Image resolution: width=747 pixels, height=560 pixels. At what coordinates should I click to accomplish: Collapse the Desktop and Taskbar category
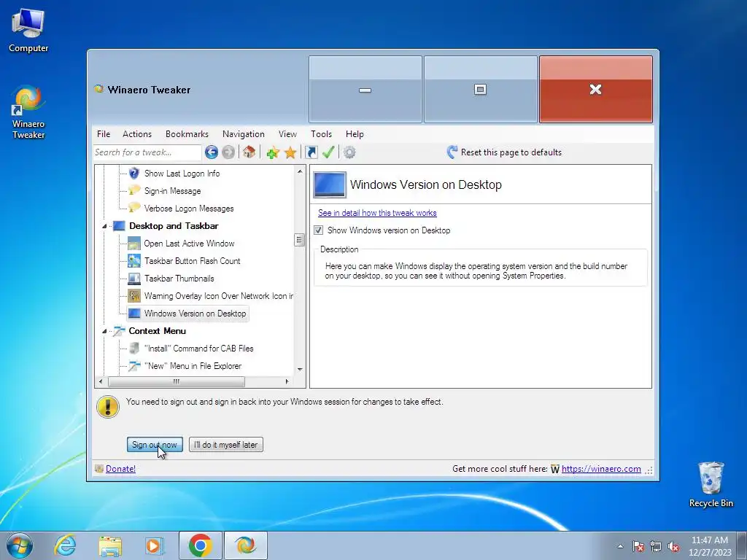click(104, 226)
